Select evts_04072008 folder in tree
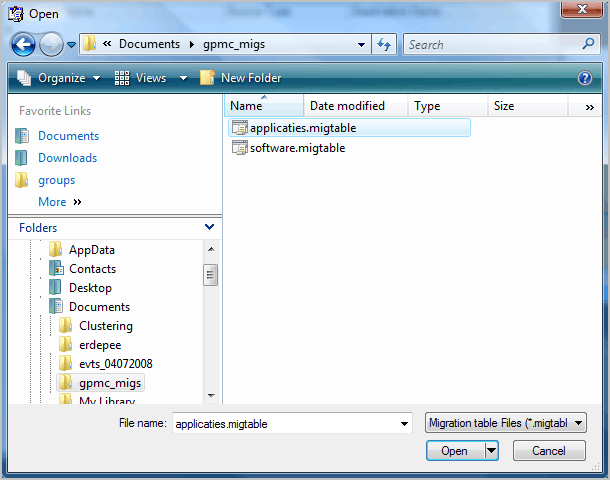The width and height of the screenshot is (610, 480). tap(116, 364)
